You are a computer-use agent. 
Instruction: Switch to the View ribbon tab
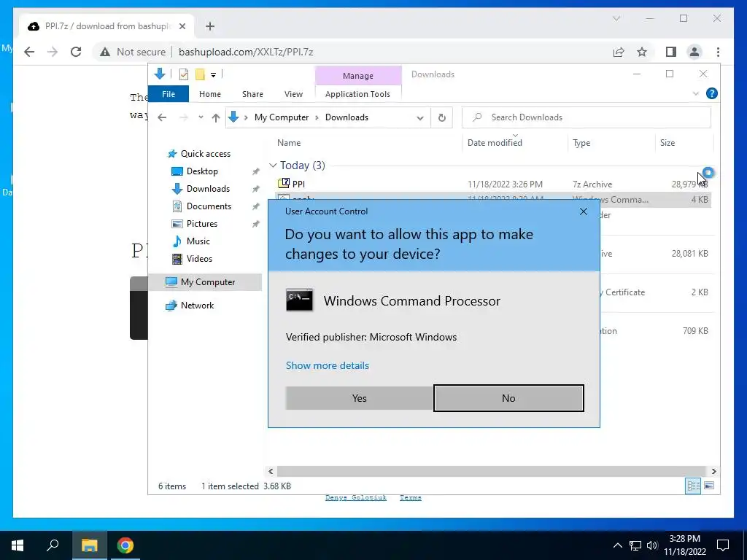(x=293, y=94)
